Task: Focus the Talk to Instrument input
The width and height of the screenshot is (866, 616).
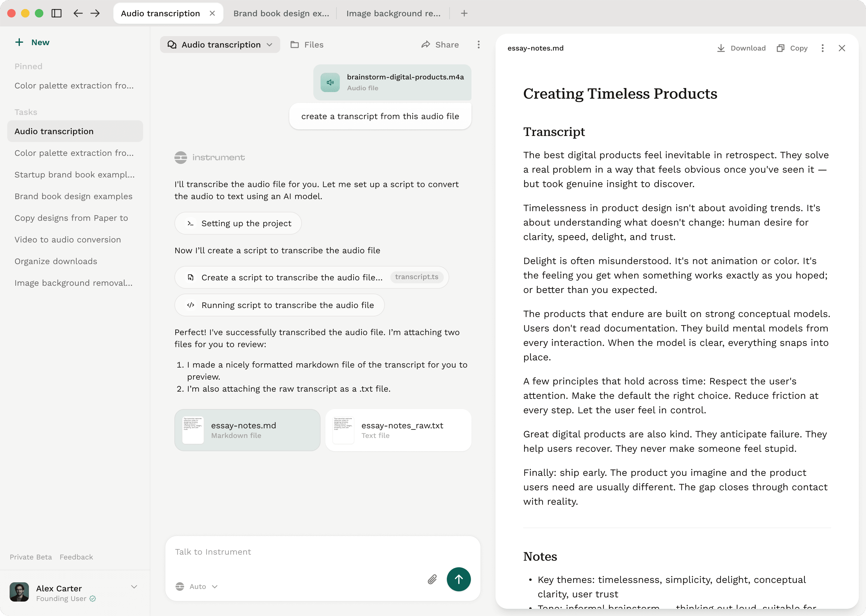Action: coord(323,552)
